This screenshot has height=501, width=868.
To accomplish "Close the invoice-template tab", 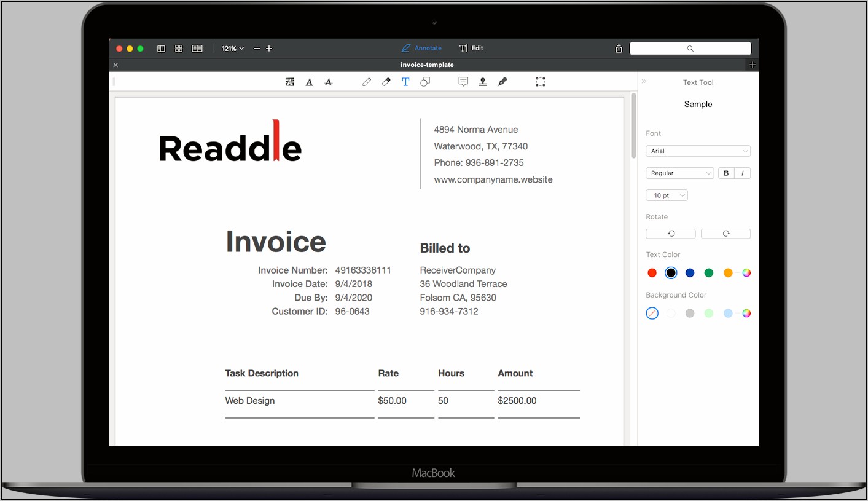I will pyautogui.click(x=115, y=65).
